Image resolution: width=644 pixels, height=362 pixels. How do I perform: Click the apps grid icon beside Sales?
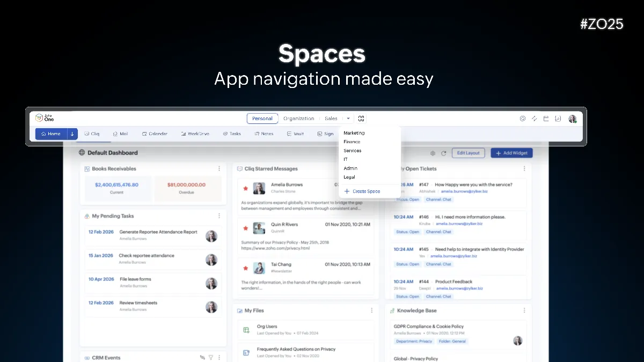click(361, 119)
